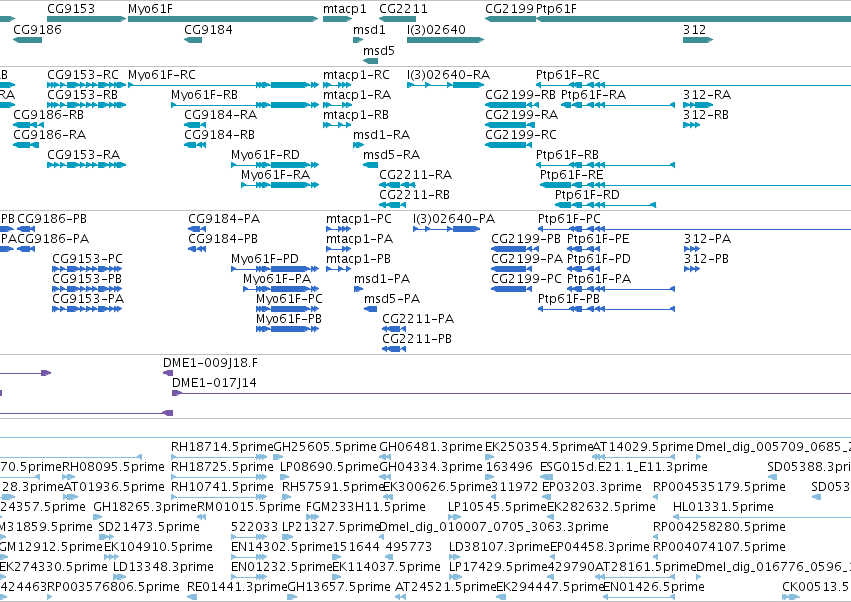This screenshot has width=851, height=602.
Task: Select protein Myo61F-PC
Action: click(x=288, y=309)
